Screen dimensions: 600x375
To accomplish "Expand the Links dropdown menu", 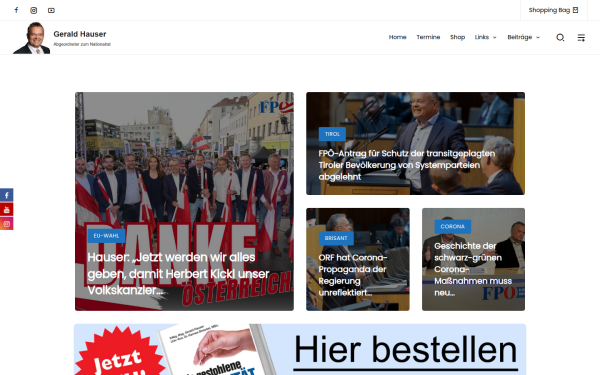I will click(x=485, y=37).
